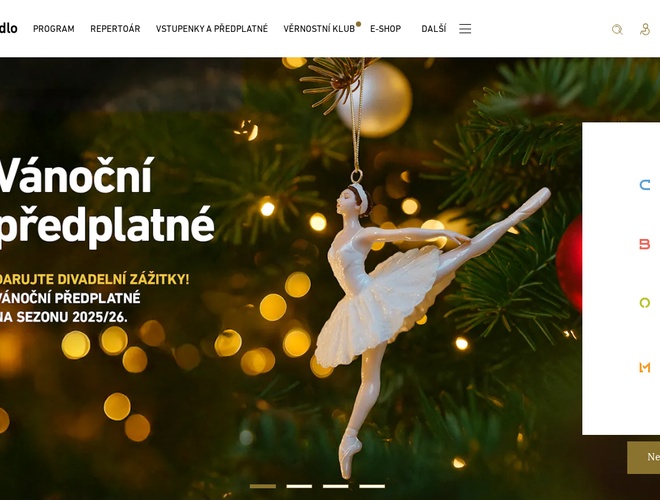Click the gold button beneath the white panel

pos(644,457)
